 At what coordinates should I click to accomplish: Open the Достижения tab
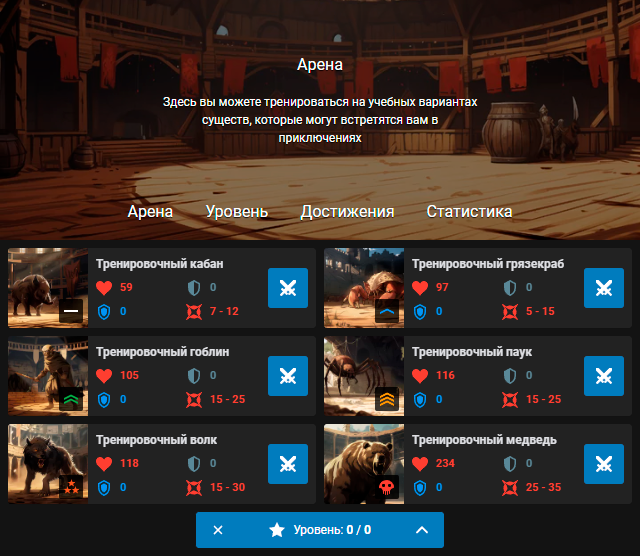[x=347, y=212]
